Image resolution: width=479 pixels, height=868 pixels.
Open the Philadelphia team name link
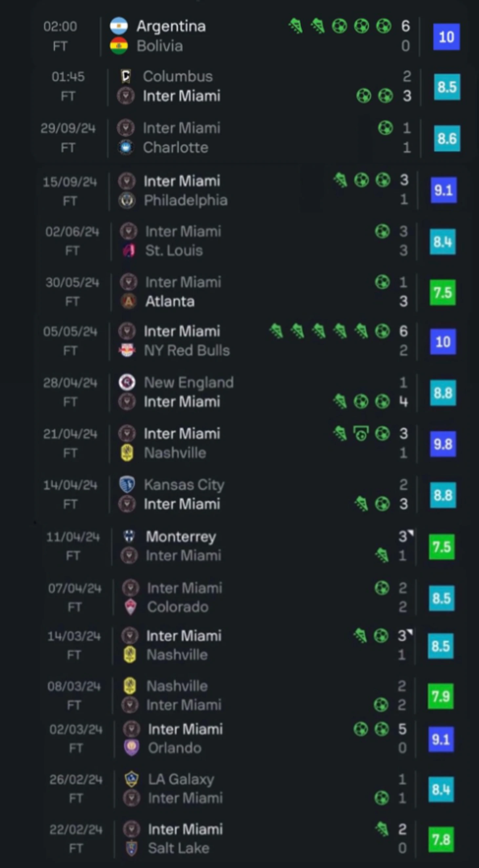[186, 200]
